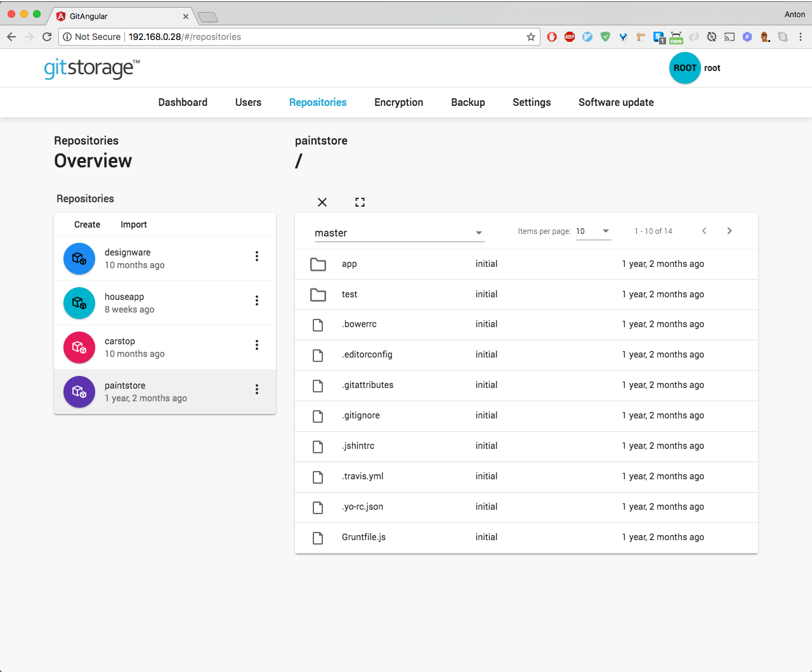
Task: Click the Create repository button
Action: click(87, 224)
